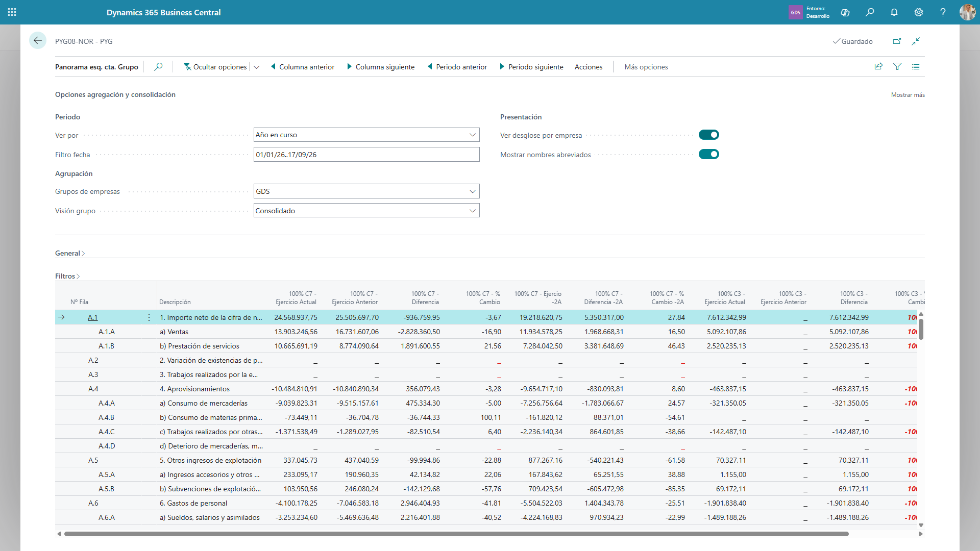Click the vertical scrollbar thumb of table
This screenshot has width=980, height=551.
tap(921, 329)
